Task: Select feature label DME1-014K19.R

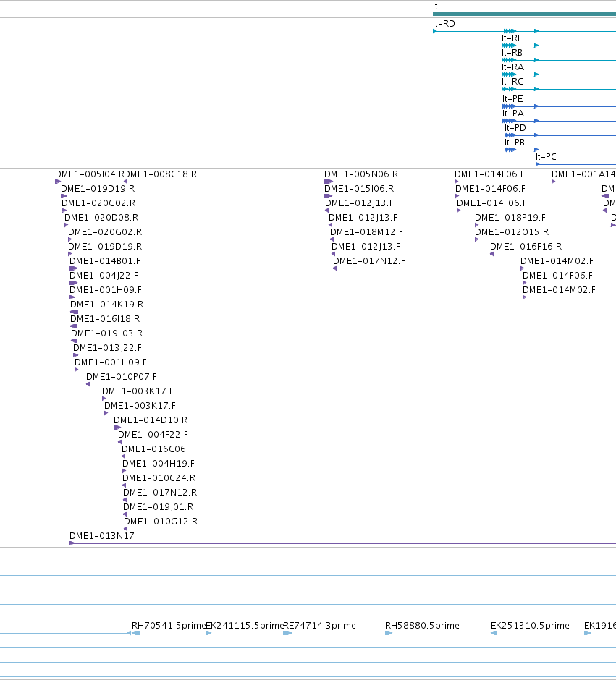Action: tap(106, 304)
